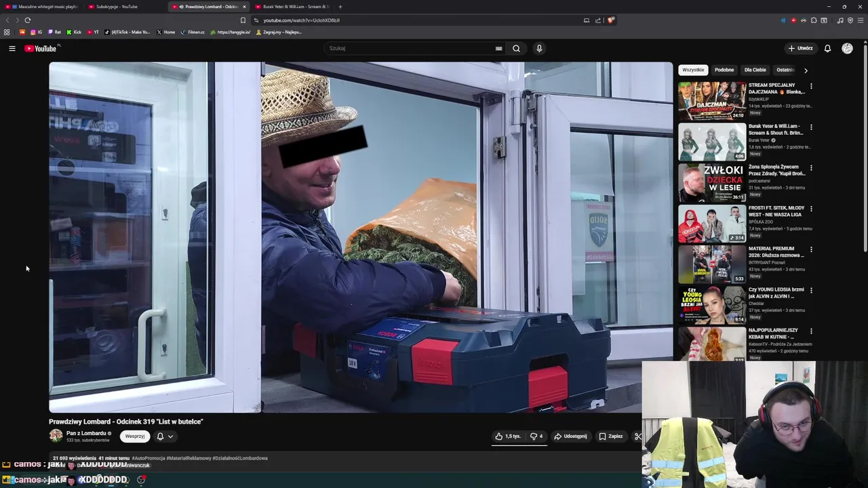Viewport: 868px width, 488px height.
Task: Open a new browser tab
Action: [x=340, y=7]
